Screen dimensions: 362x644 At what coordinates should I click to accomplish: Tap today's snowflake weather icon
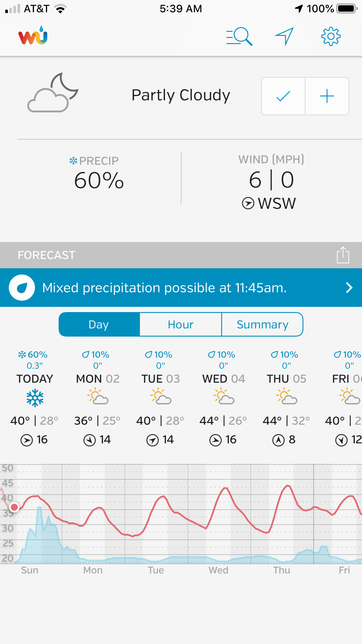click(35, 398)
